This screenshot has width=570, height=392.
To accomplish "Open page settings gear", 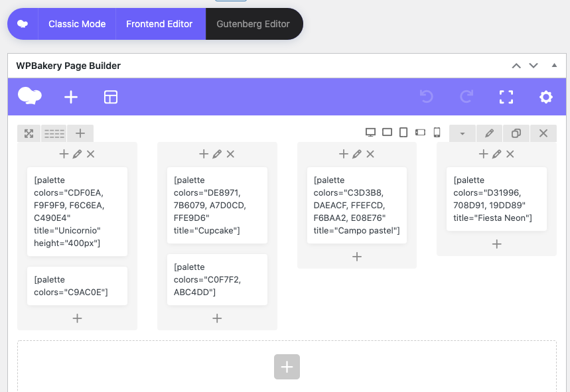I will click(546, 97).
